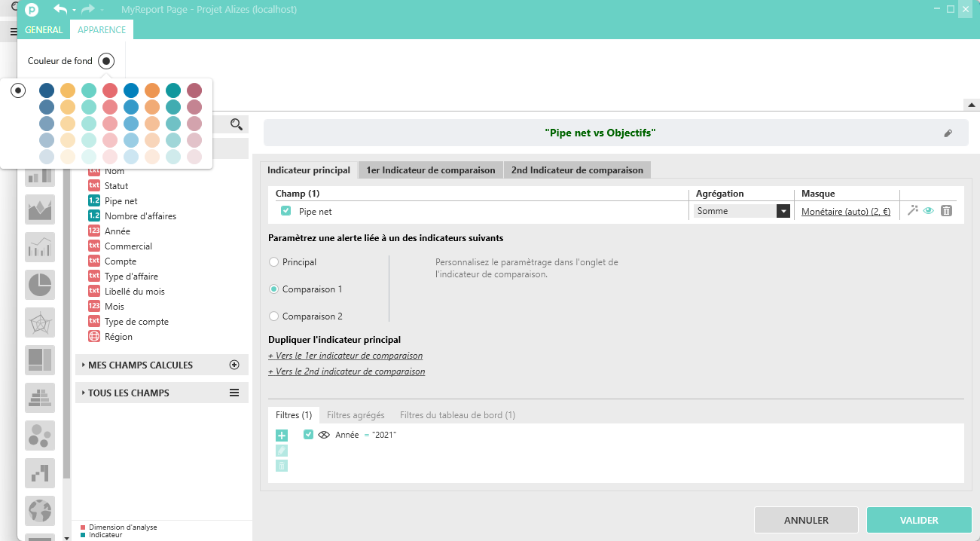Click the pencil icon to edit title
The width and height of the screenshot is (980, 541).
(x=948, y=133)
